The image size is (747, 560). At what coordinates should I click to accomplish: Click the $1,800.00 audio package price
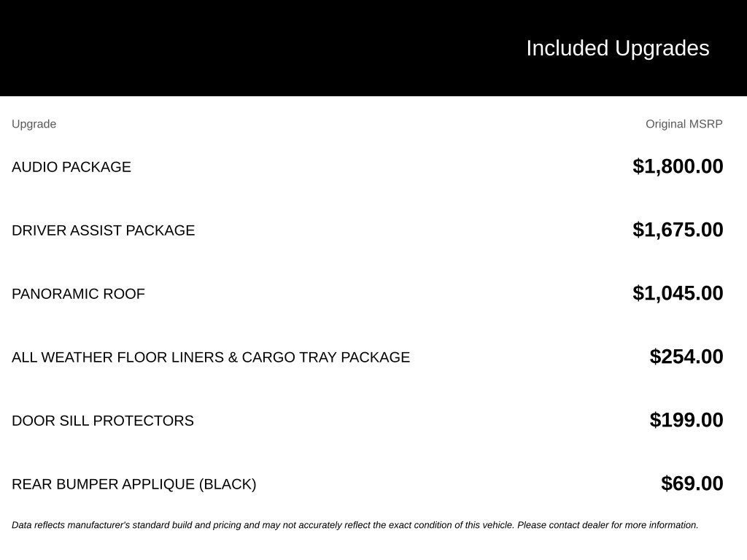coord(678,166)
